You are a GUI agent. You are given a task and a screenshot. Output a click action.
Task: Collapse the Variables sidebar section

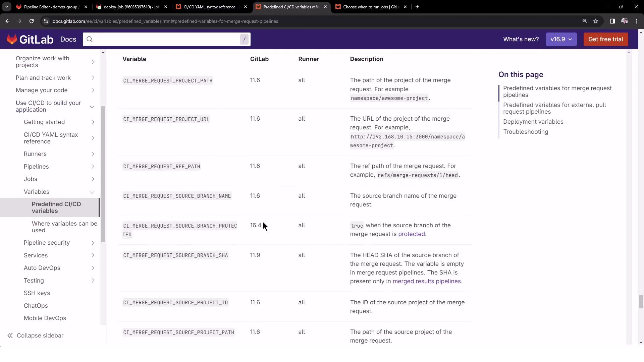[x=92, y=192]
